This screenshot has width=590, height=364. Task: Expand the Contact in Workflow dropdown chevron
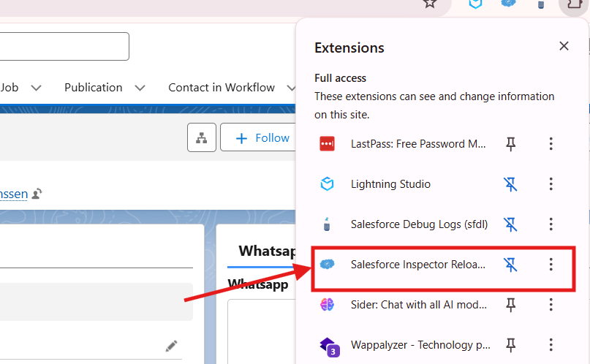tap(291, 88)
